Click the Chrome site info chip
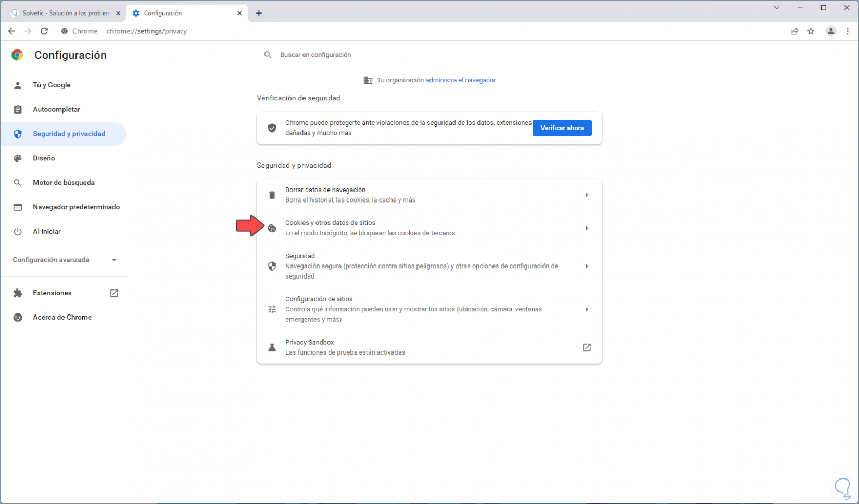 [79, 31]
